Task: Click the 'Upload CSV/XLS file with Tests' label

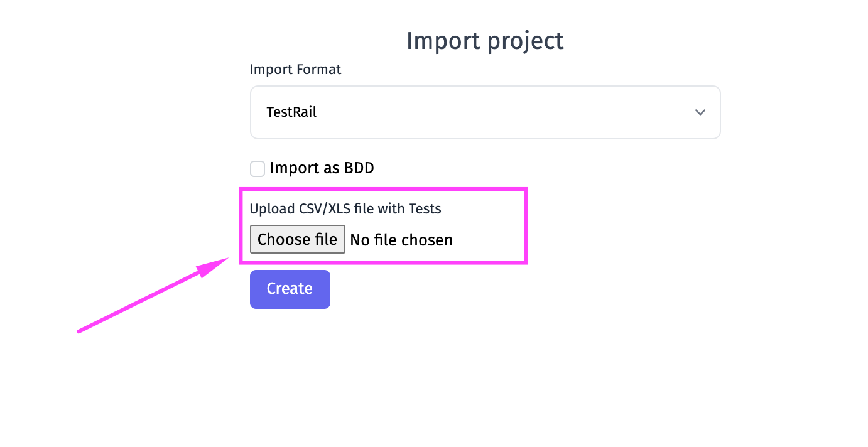Action: [x=345, y=208]
